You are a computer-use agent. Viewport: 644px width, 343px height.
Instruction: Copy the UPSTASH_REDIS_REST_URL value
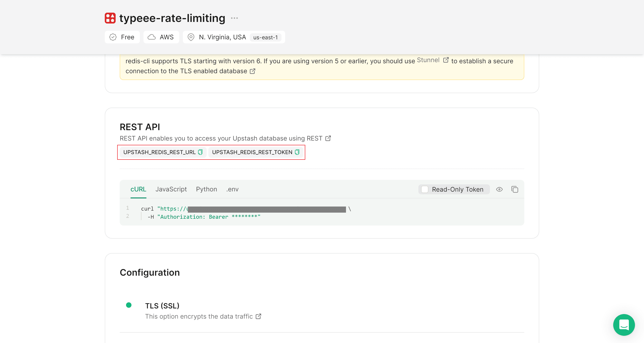[200, 152]
